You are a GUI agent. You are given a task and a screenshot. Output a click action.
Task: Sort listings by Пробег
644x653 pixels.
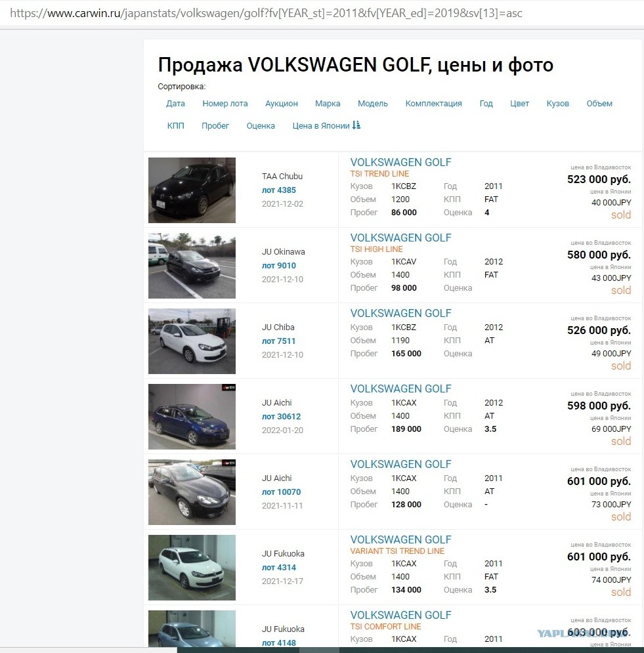(x=215, y=125)
